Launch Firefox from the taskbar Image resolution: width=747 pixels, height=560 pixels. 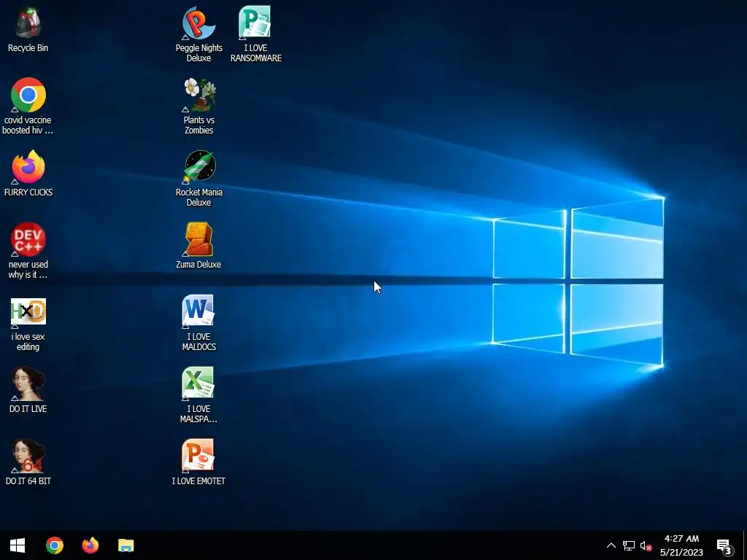(x=90, y=545)
